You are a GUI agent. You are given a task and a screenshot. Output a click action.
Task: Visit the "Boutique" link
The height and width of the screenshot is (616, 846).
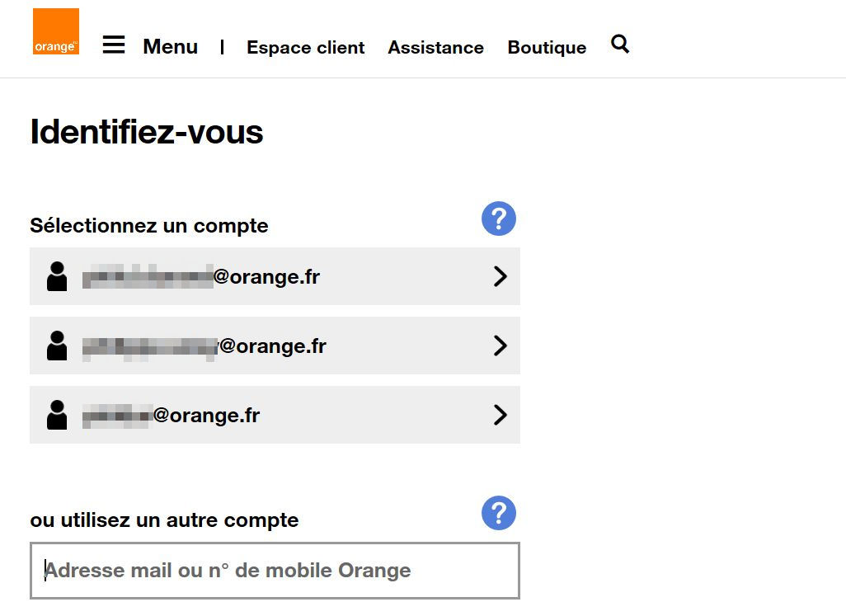[547, 48]
